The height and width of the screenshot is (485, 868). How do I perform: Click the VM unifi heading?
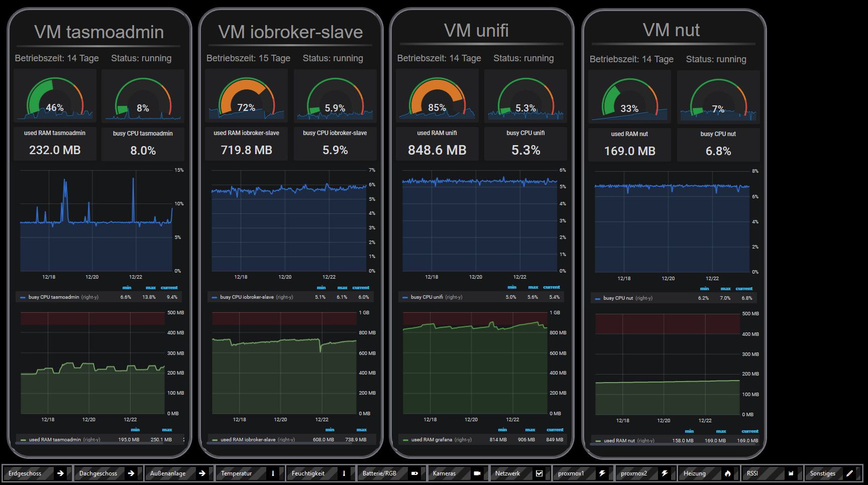pyautogui.click(x=476, y=31)
